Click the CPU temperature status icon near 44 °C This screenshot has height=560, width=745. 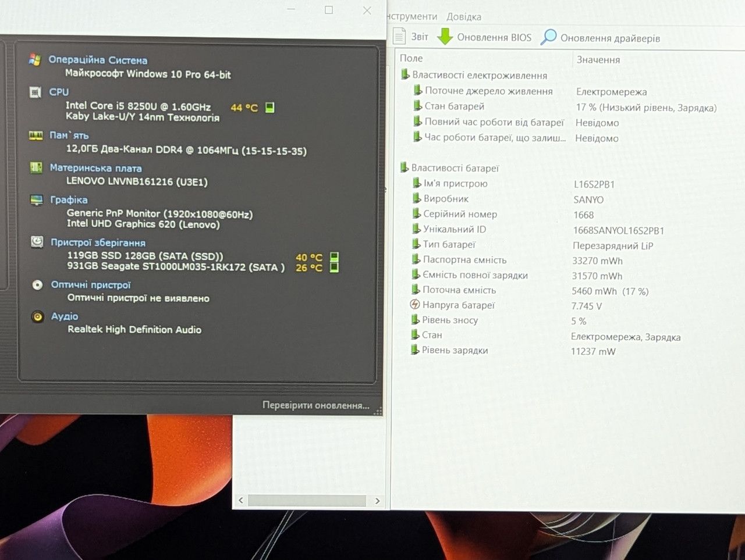[269, 108]
